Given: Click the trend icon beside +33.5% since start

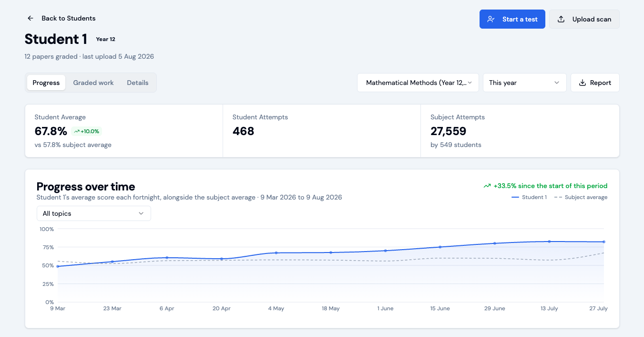Looking at the screenshot, I should point(487,186).
